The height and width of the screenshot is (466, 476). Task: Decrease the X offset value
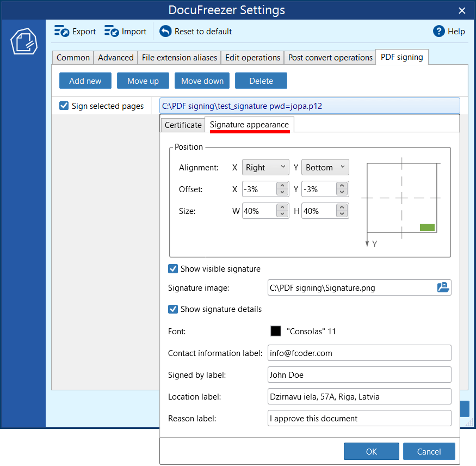point(282,192)
